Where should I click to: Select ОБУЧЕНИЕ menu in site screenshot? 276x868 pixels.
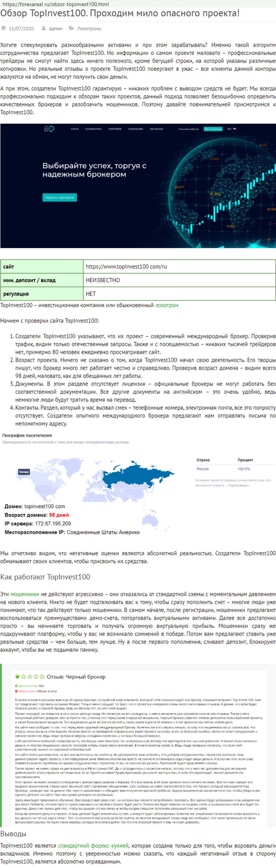pyautogui.click(x=156, y=129)
